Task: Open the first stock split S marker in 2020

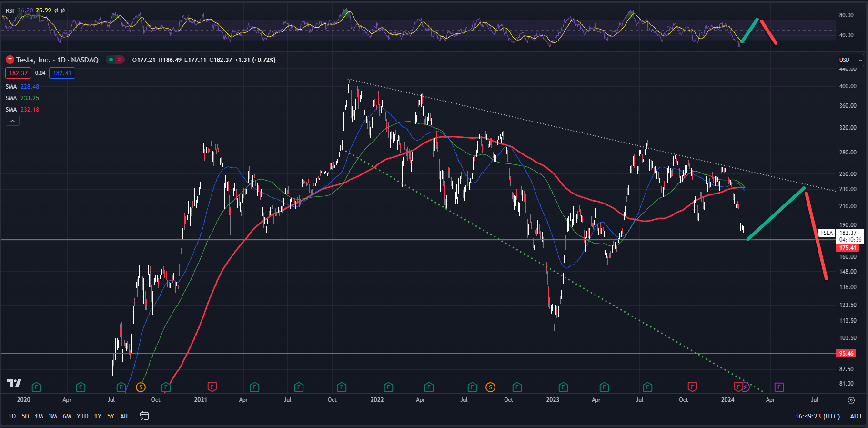Action: (141, 387)
